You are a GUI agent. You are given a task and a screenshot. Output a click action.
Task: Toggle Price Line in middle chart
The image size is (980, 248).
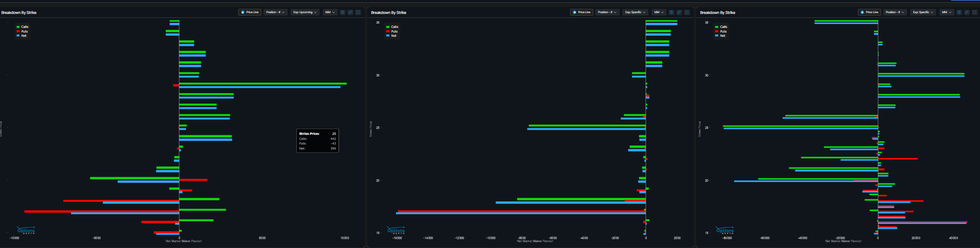pyautogui.click(x=582, y=12)
